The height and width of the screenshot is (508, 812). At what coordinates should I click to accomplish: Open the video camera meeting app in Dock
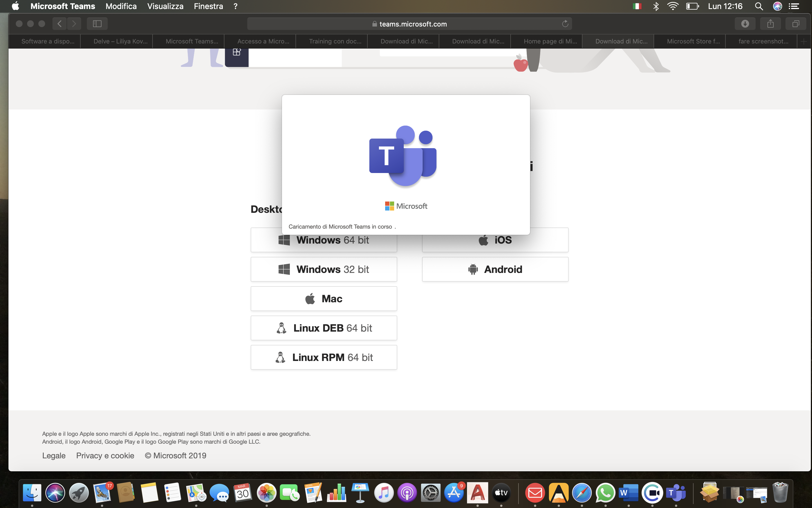(652, 493)
